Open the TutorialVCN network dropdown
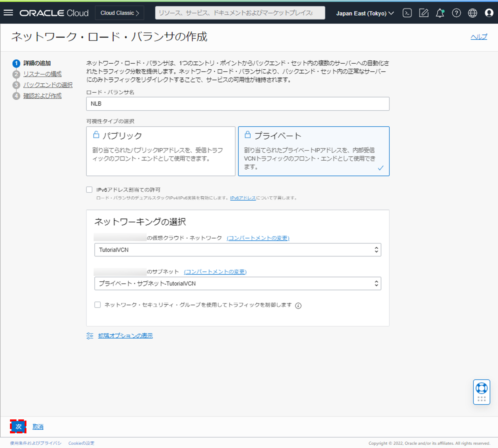This screenshot has height=448, width=498. [x=238, y=250]
